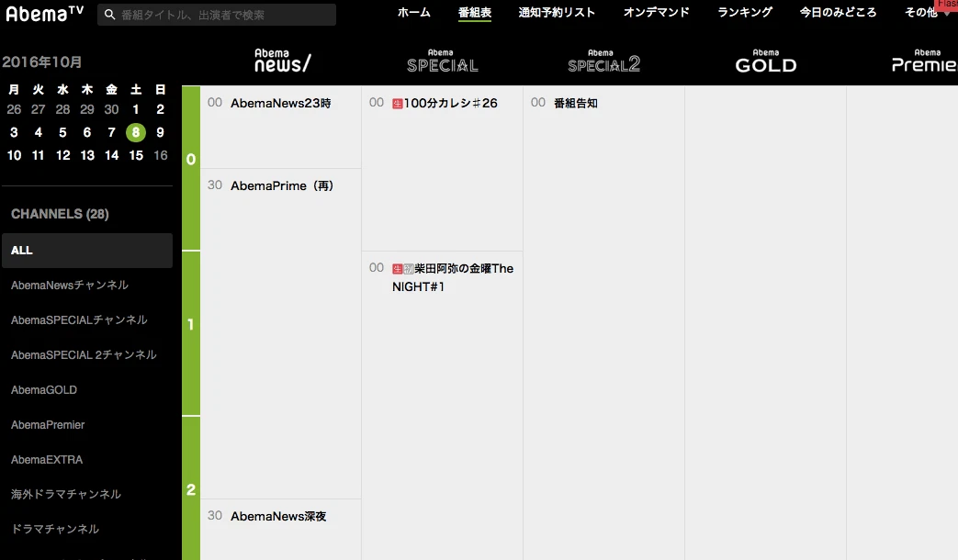Click the search magnifier icon
Image resolution: width=958 pixels, height=560 pixels.
tap(110, 14)
